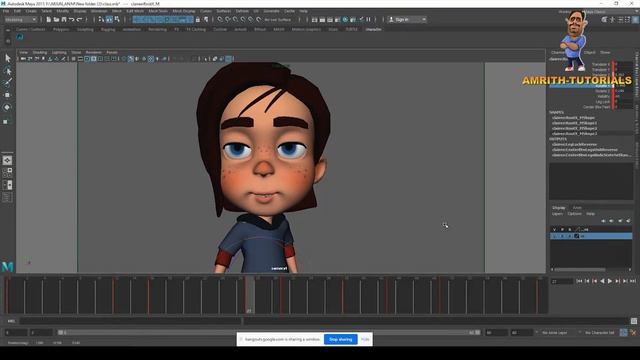Go to start of playback range
This screenshot has width=640, height=360.
579,281
